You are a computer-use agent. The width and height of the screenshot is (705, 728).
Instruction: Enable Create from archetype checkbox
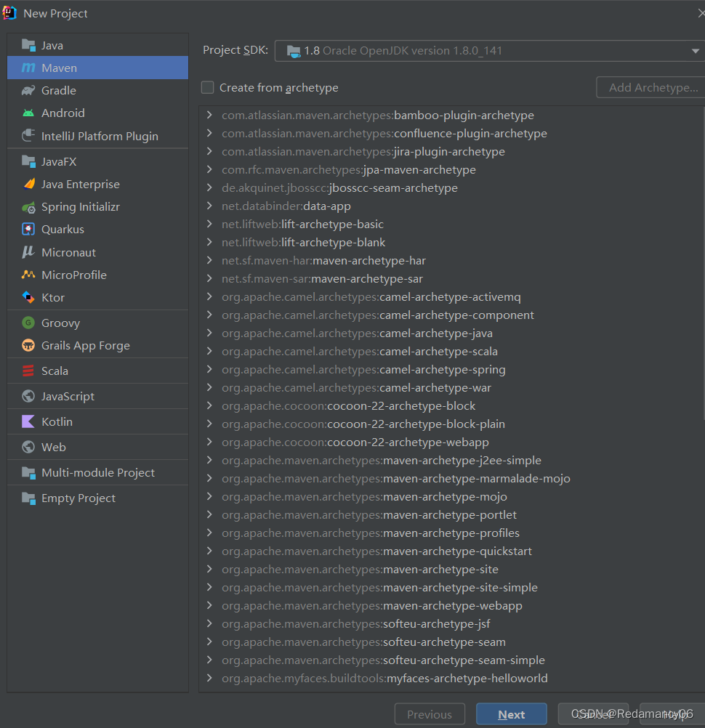point(208,87)
